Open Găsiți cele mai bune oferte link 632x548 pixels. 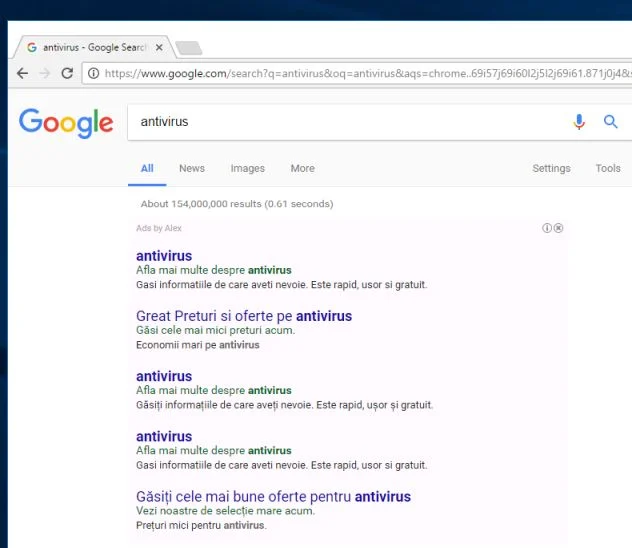273,497
